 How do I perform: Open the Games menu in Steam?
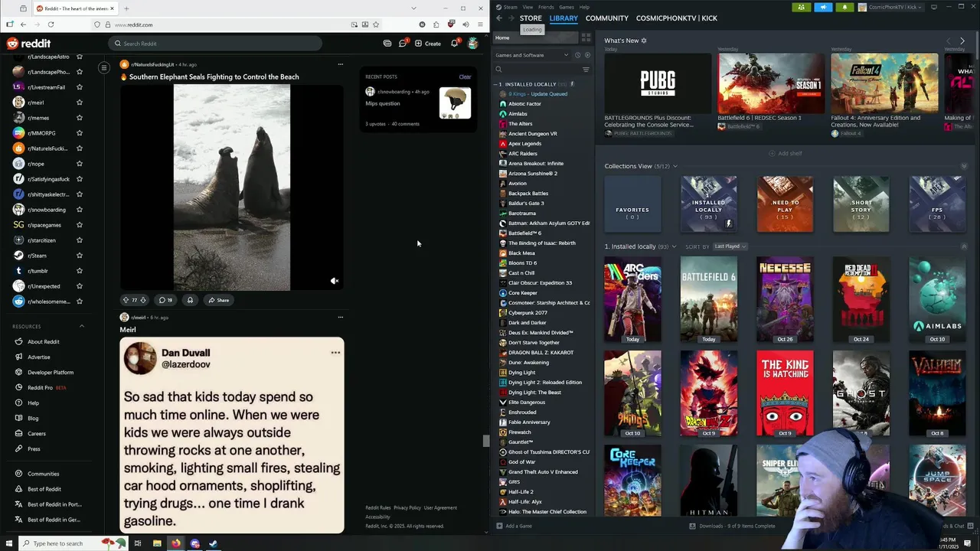point(567,7)
